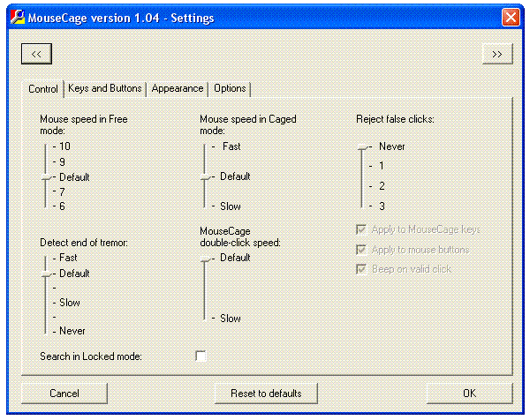
Task: Click the << previous page button
Action: [36, 54]
